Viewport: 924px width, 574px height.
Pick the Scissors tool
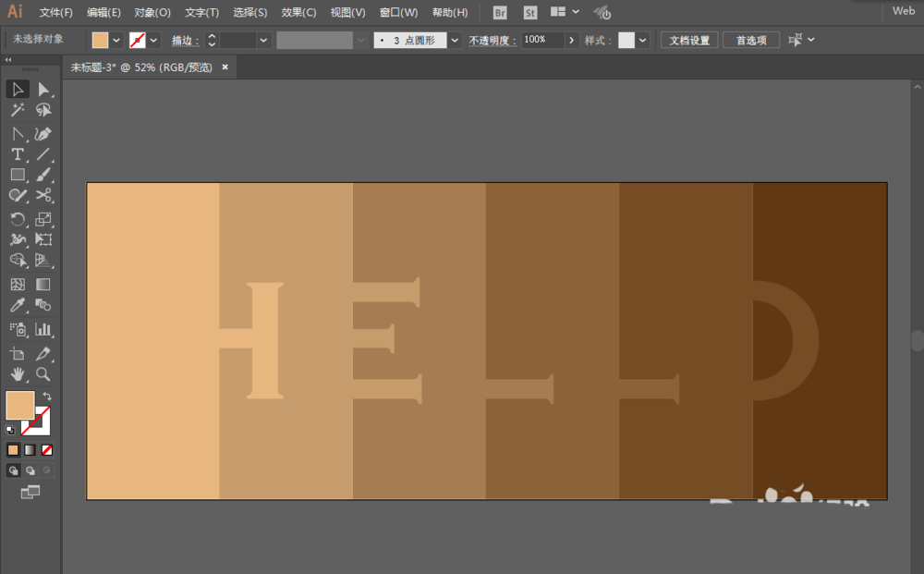tap(43, 195)
